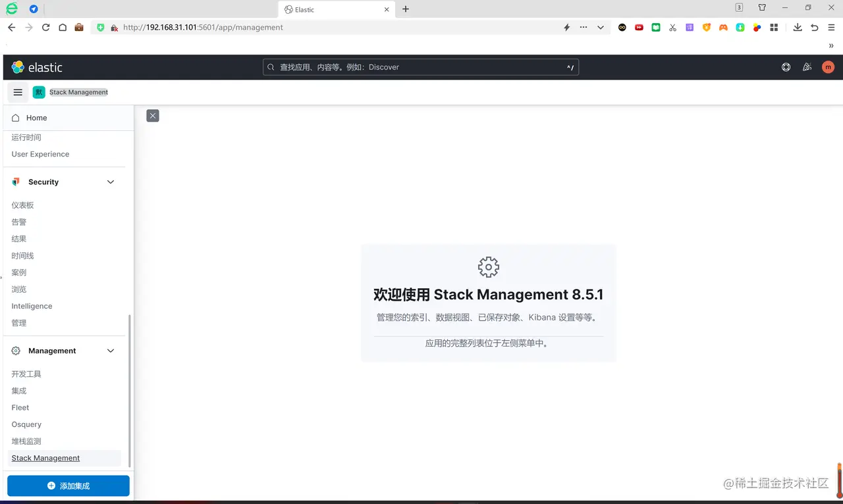Click the black infinity extension icon
Screen dimensions: 843x504
pos(622,28)
